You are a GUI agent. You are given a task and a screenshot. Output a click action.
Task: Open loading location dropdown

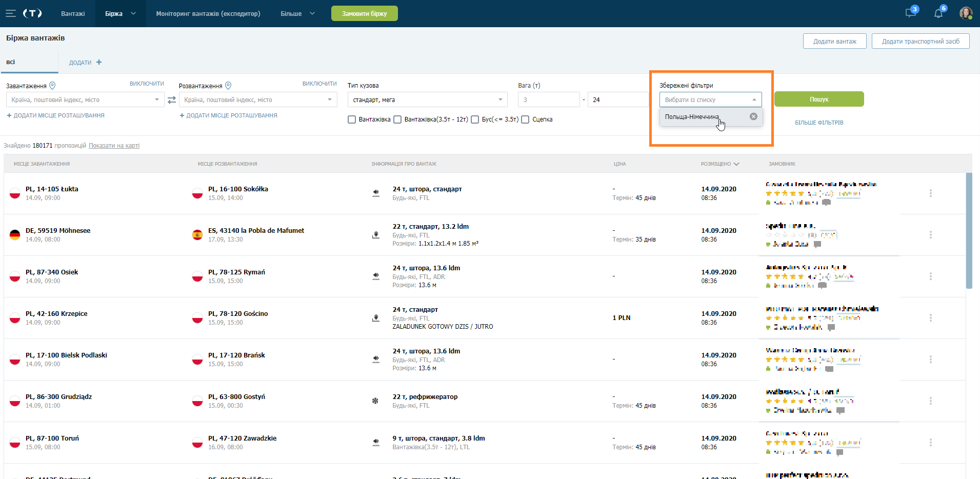(85, 99)
